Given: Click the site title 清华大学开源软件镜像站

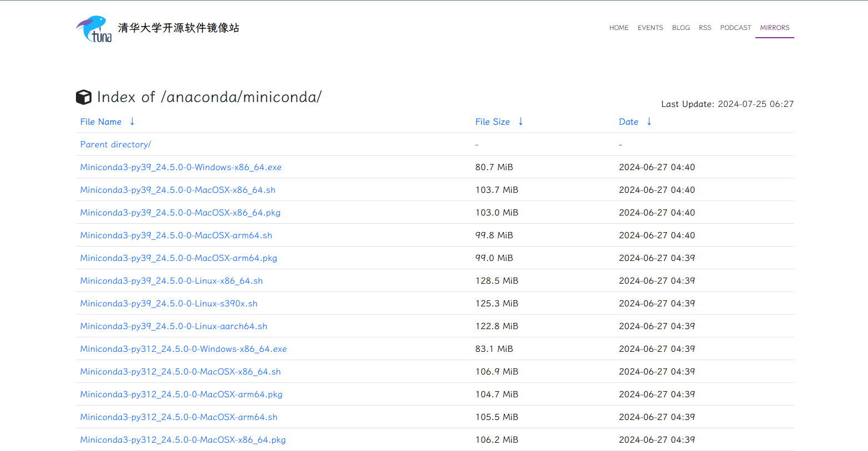Looking at the screenshot, I should click(x=178, y=28).
